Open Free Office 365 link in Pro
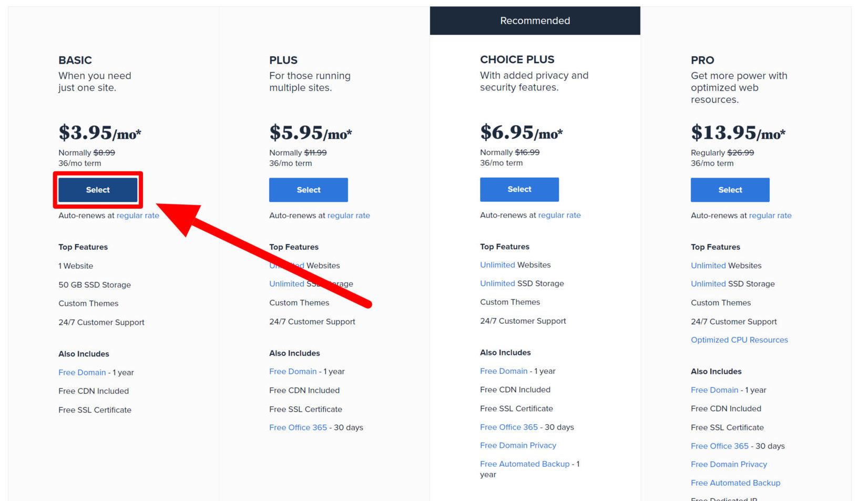The height and width of the screenshot is (501, 868). [720, 446]
